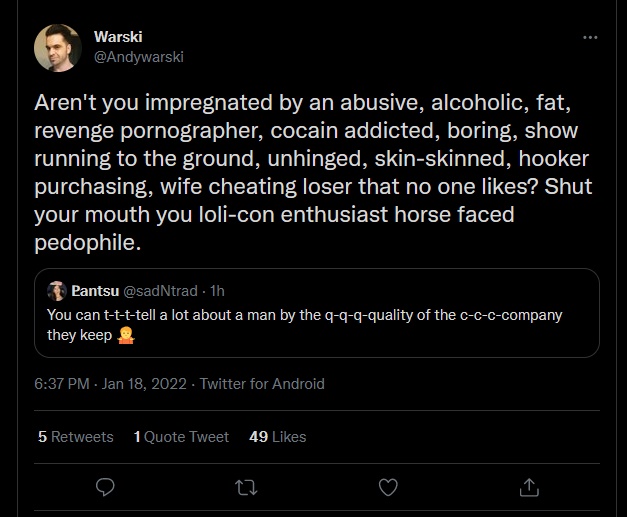The image size is (627, 517).
Task: Click the reply speech bubble icon
Action: point(105,487)
